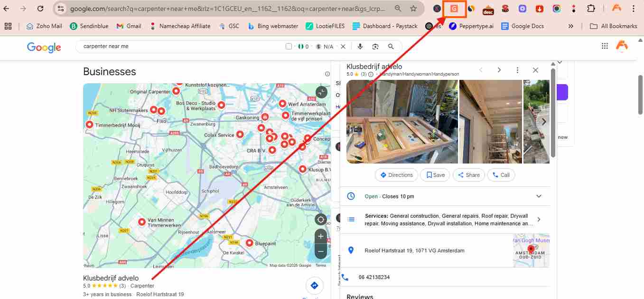
Task: Open the Bing webmaster bookmark
Action: [x=273, y=26]
